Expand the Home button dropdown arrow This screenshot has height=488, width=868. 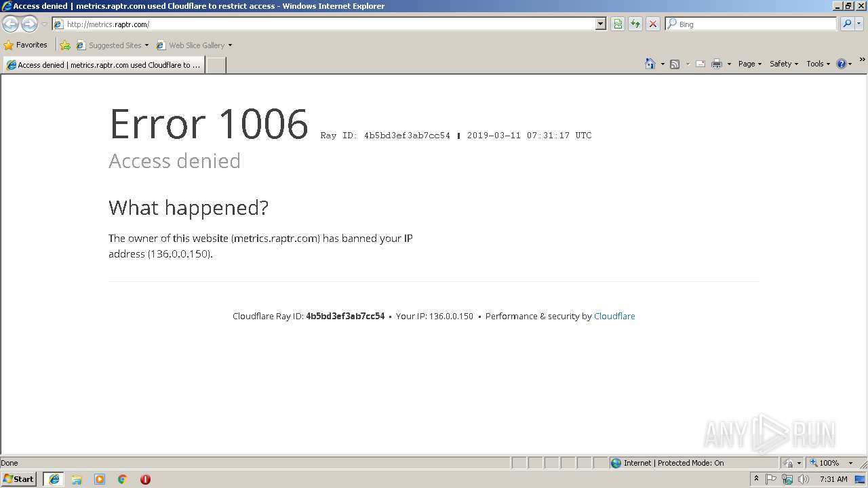point(663,64)
